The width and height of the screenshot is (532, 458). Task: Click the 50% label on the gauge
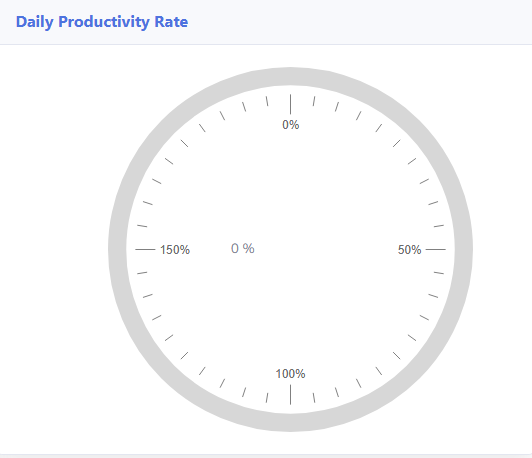pyautogui.click(x=410, y=250)
